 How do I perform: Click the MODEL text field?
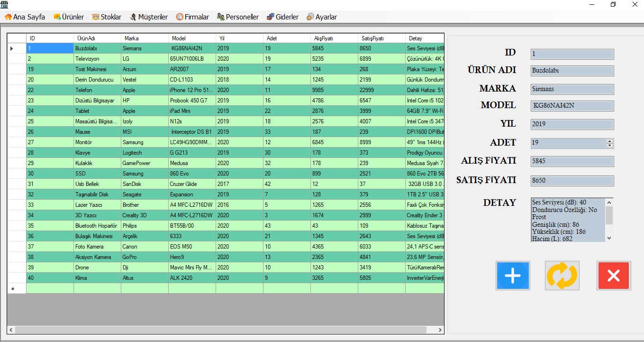click(x=572, y=106)
